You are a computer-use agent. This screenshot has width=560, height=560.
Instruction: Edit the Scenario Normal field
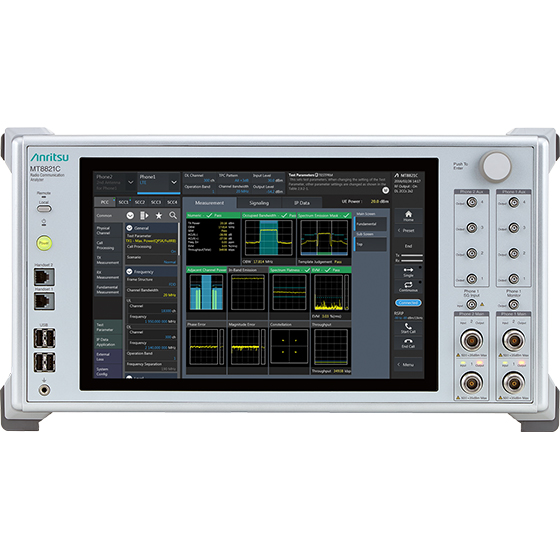point(151,260)
